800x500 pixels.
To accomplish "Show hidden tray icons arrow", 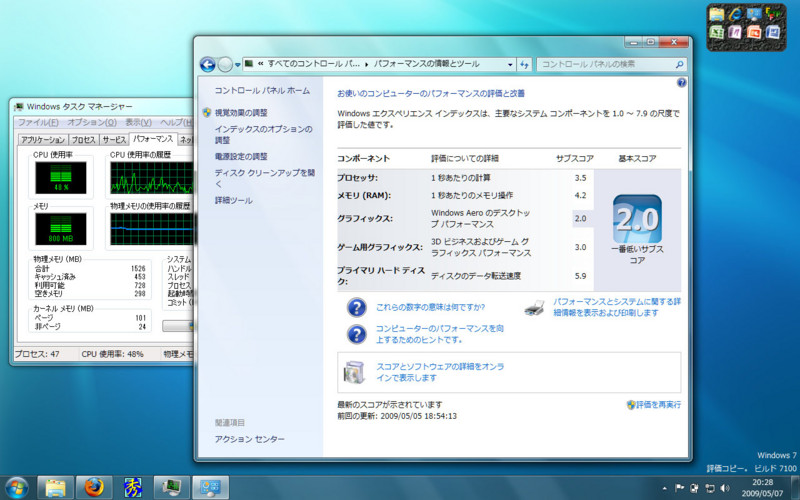I will 664,488.
